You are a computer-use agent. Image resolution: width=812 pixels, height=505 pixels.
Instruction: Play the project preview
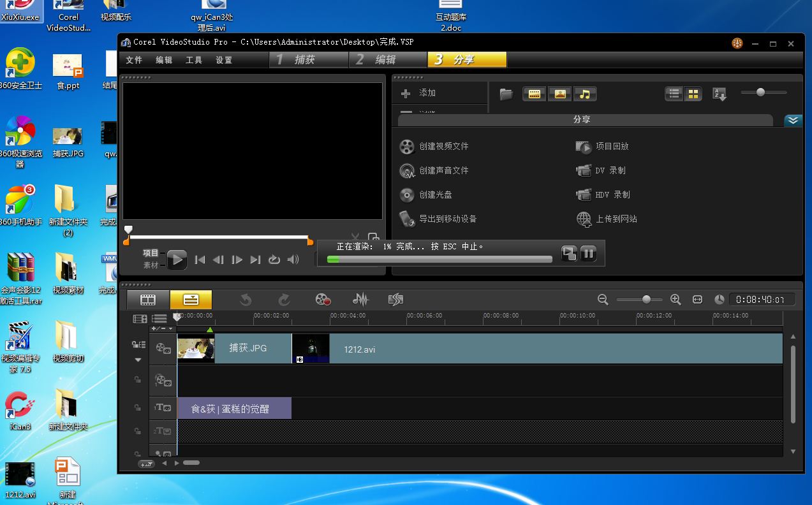(x=177, y=260)
